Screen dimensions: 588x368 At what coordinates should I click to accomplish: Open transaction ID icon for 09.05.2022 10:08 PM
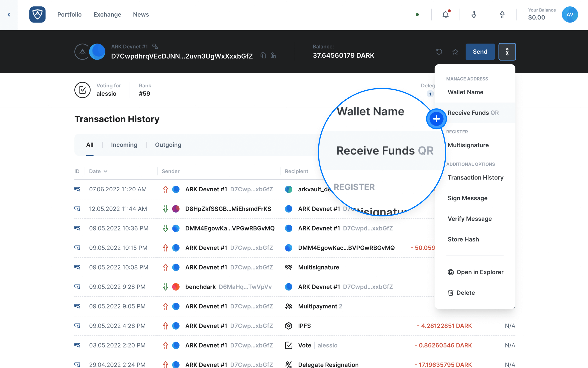[77, 267]
